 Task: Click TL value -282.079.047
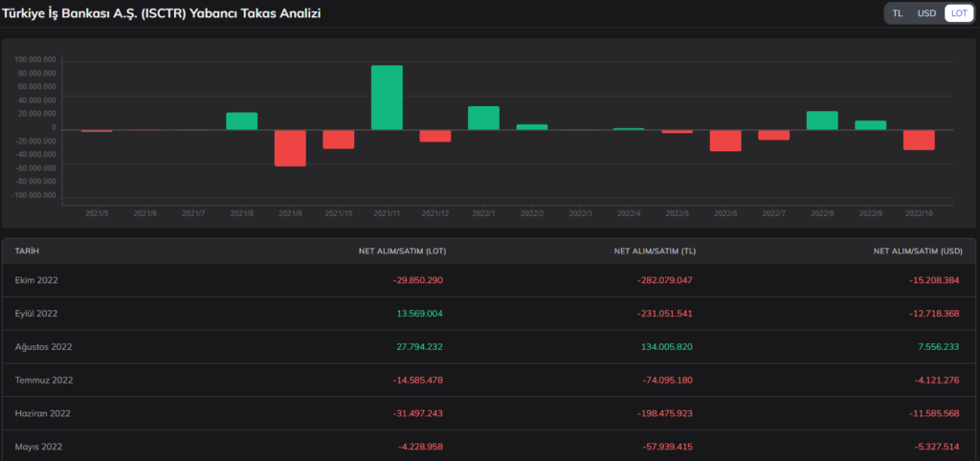tap(666, 280)
